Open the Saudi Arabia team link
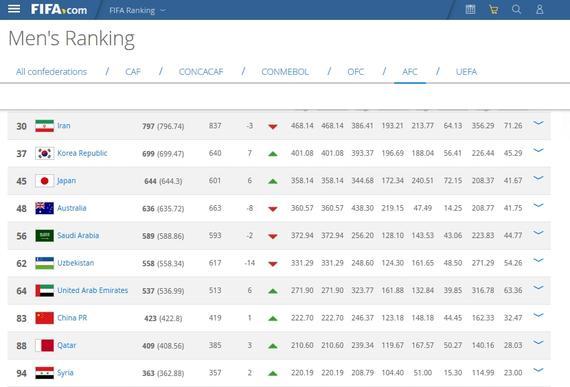The width and height of the screenshot is (570, 387). (x=78, y=235)
